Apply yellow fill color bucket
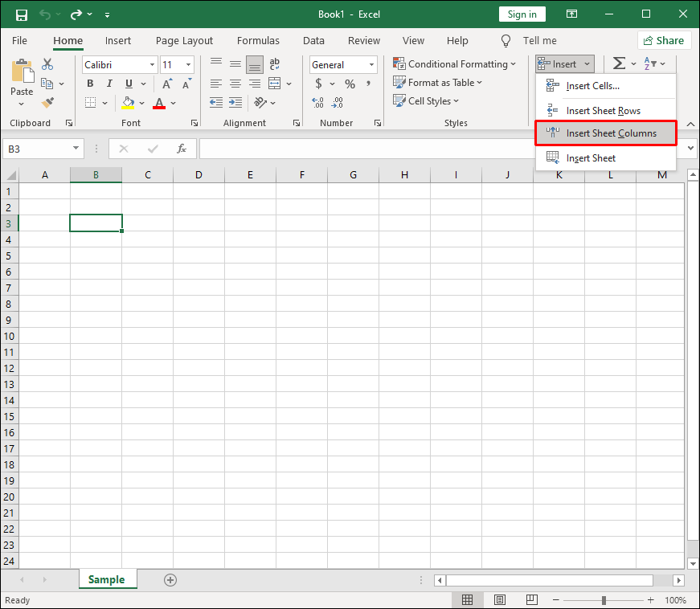This screenshot has width=700, height=609. click(x=128, y=103)
